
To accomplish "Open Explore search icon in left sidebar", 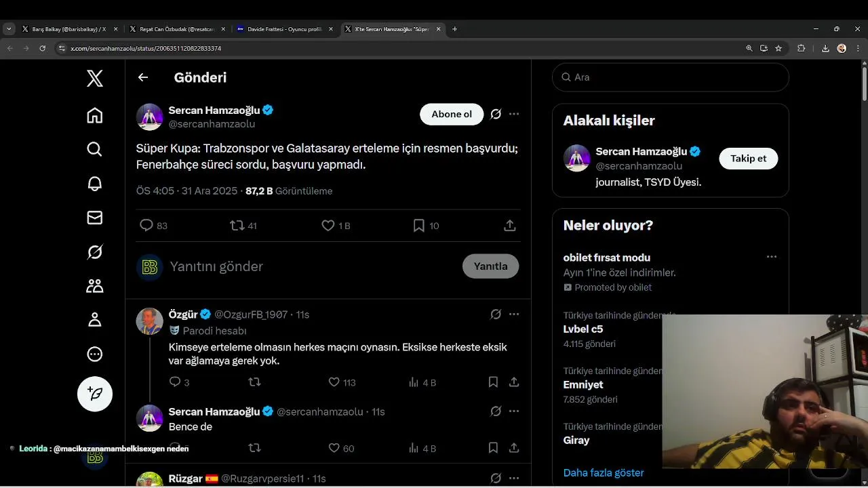I will pyautogui.click(x=95, y=149).
